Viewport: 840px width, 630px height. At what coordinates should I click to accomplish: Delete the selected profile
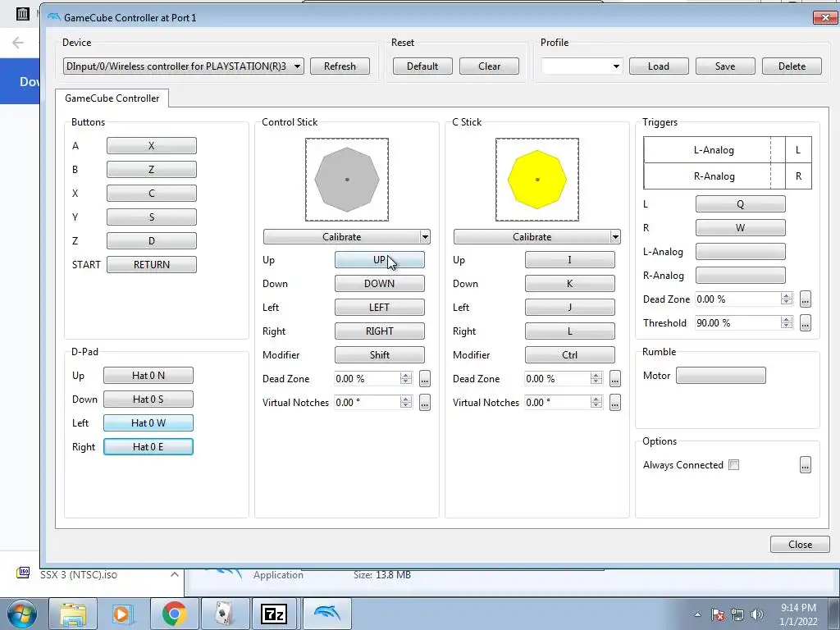(x=792, y=66)
